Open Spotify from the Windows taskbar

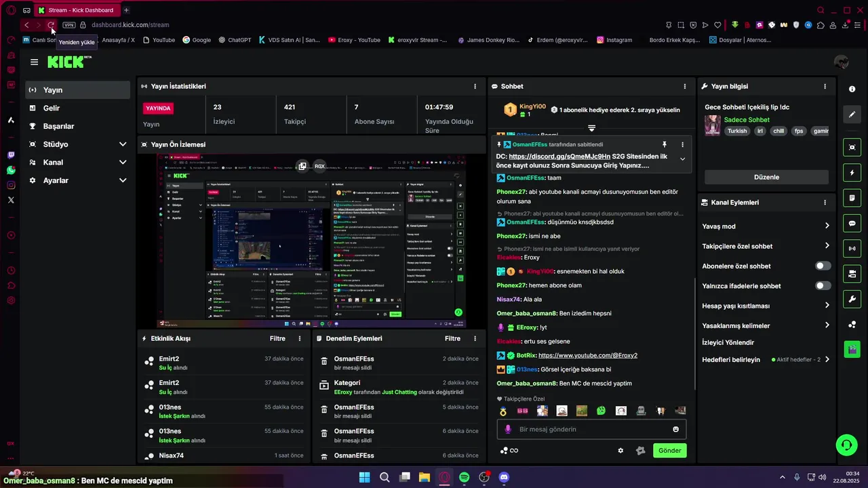point(464,477)
